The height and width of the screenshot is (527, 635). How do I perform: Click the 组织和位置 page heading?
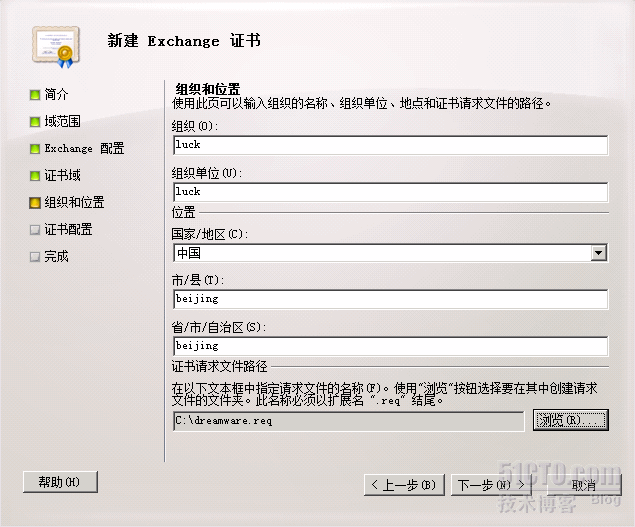[x=208, y=89]
